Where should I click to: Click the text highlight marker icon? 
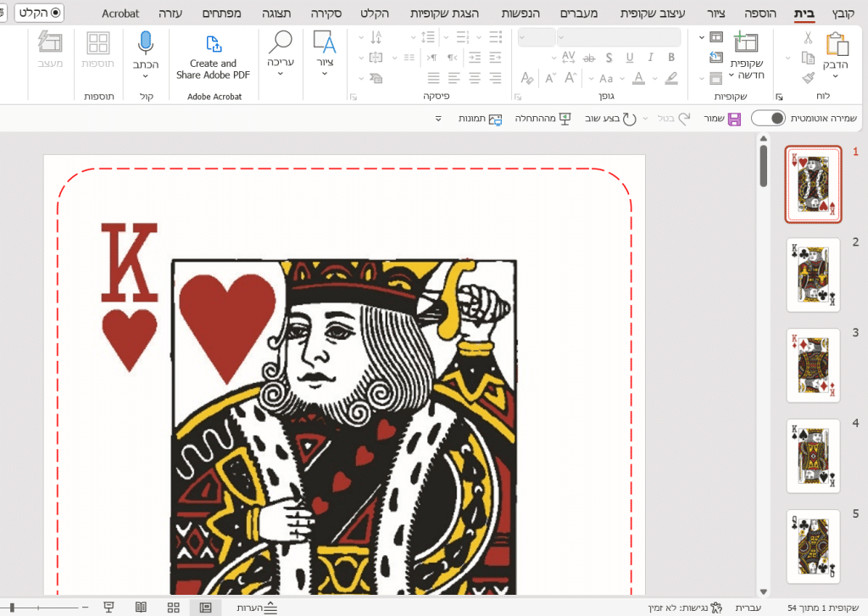tap(671, 78)
